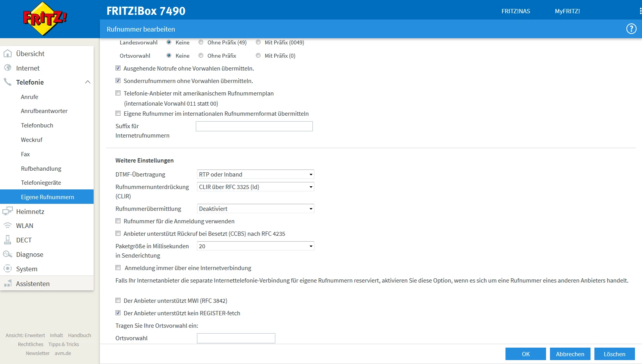Check Der Anbieter unterstützt MWI checkbox
This screenshot has height=364, width=642.
118,300
